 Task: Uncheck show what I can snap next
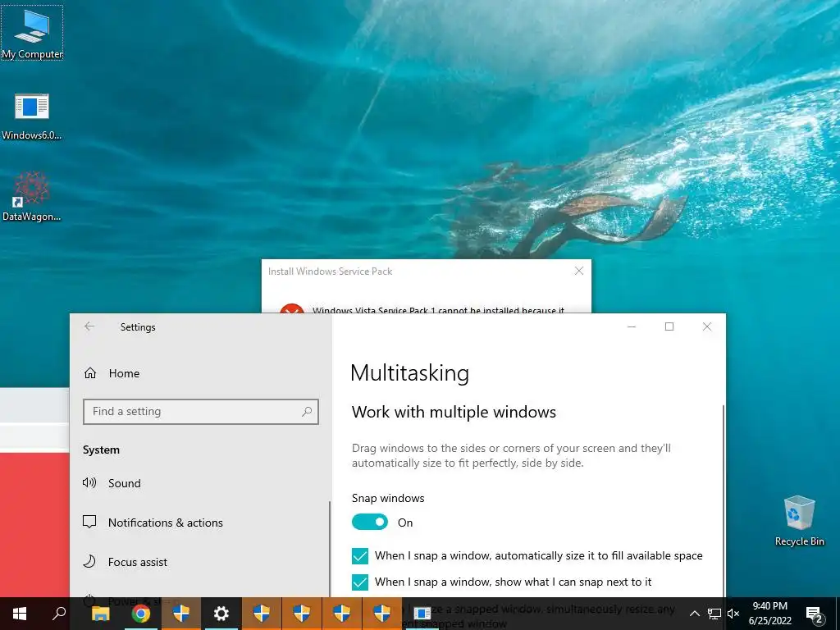pos(360,582)
